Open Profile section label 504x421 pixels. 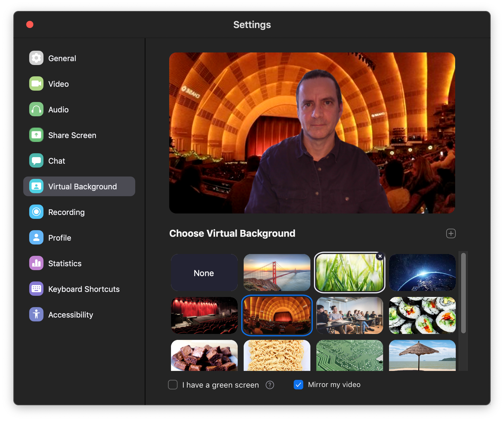(x=60, y=238)
